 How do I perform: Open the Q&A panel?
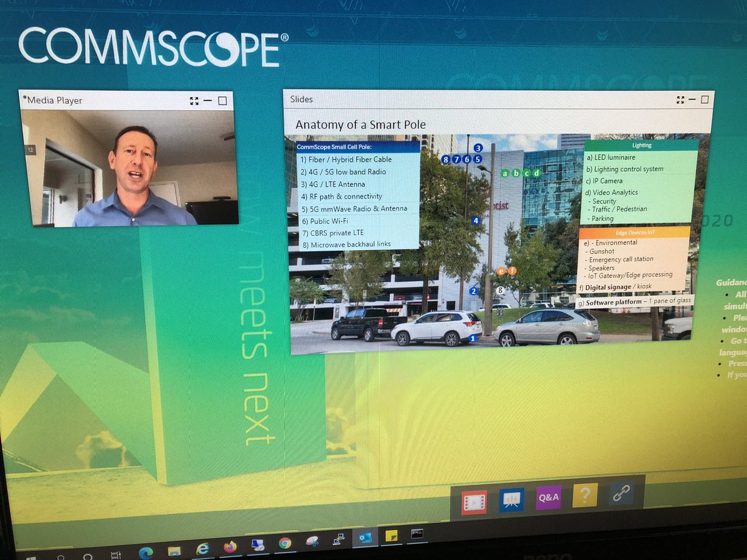pyautogui.click(x=548, y=498)
